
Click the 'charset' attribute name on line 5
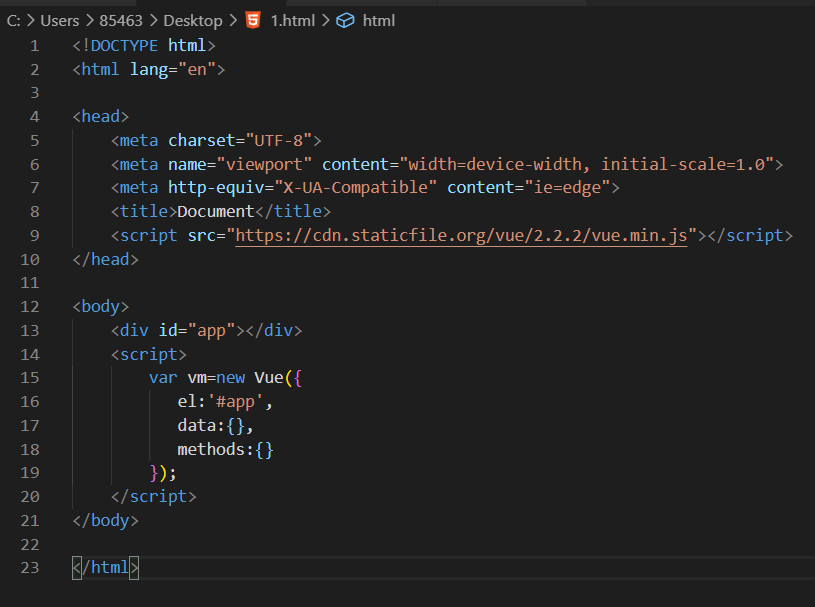(202, 140)
